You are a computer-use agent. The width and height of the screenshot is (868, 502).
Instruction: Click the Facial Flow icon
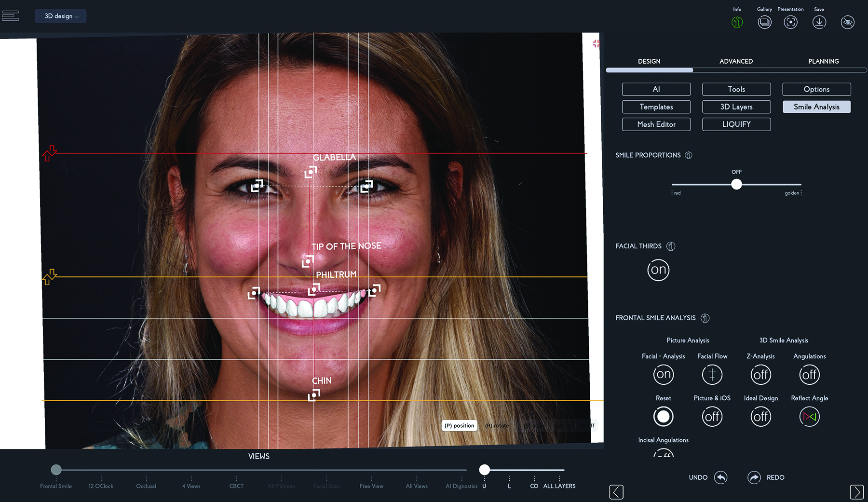click(712, 375)
